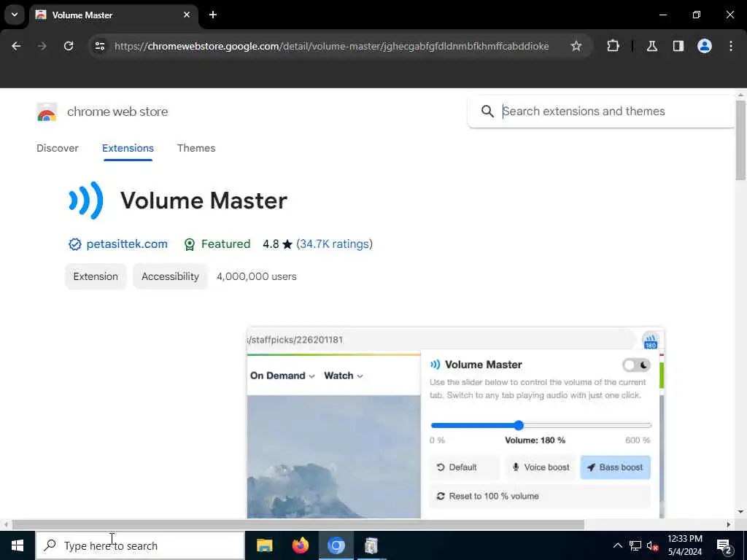This screenshot has height=560, width=747.
Task: Open a new browser tab
Action: point(213,15)
